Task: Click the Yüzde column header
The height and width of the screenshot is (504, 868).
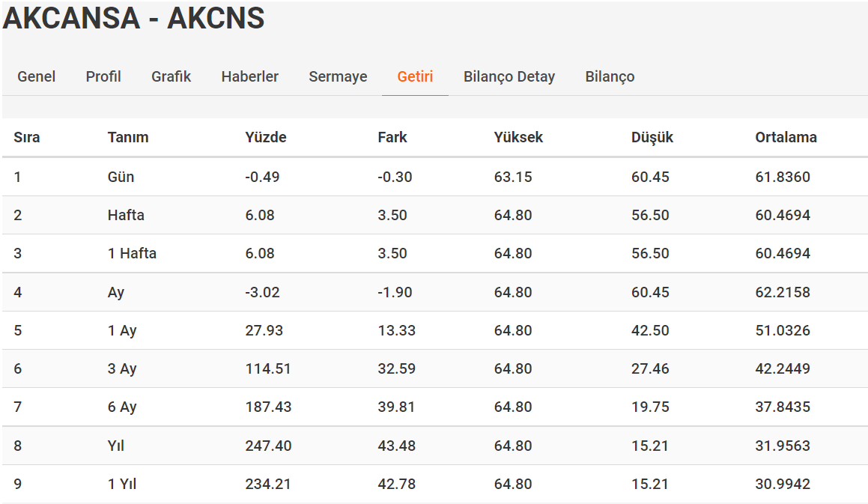Action: pos(265,137)
